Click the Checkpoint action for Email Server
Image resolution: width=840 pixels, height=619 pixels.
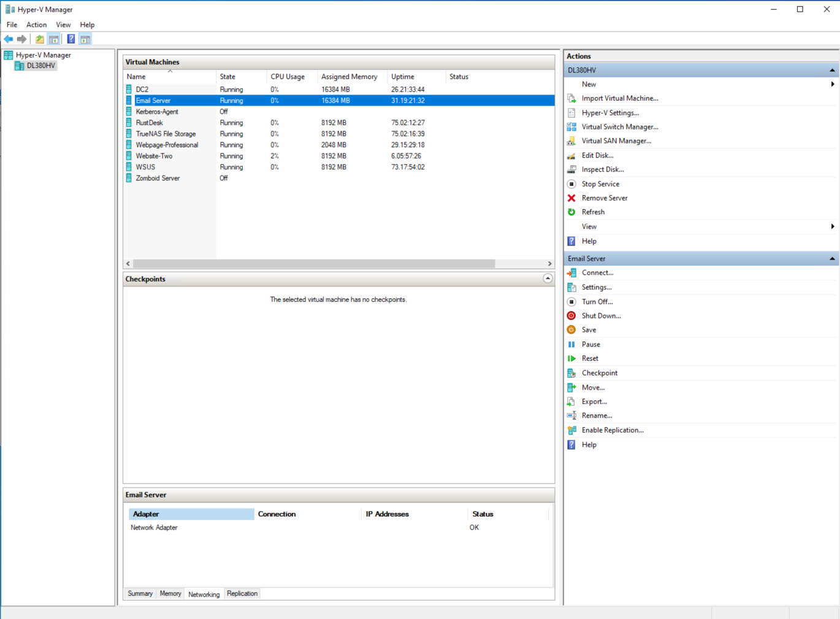[x=599, y=372]
